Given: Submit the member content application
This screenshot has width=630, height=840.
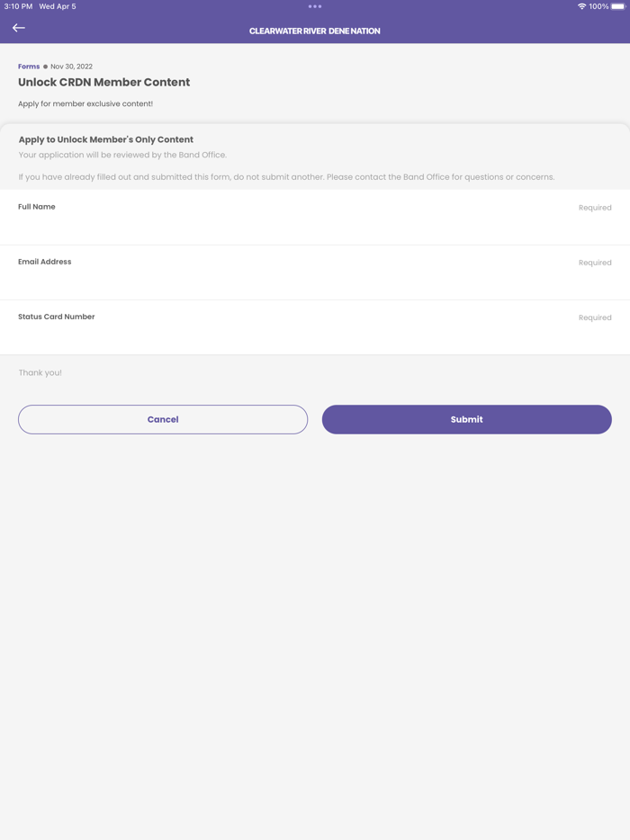Looking at the screenshot, I should click(466, 419).
